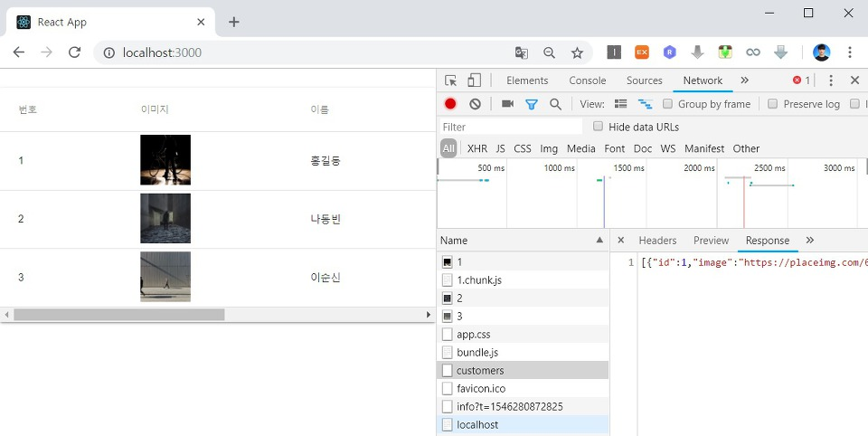Click the horizontal scrollbar under the table
This screenshot has width=868, height=436.
tap(118, 315)
